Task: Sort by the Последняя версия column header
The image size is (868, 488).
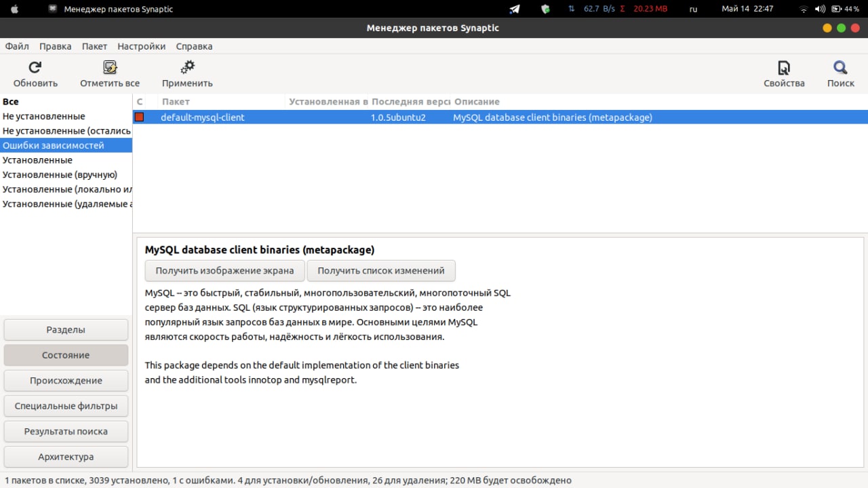Action: [410, 102]
